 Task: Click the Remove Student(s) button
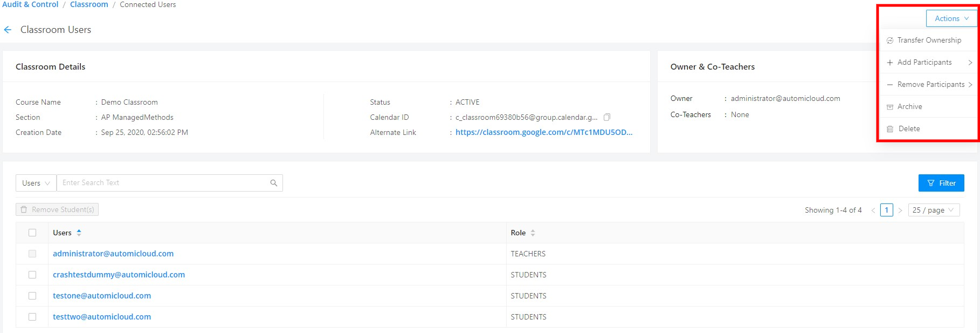click(x=57, y=209)
